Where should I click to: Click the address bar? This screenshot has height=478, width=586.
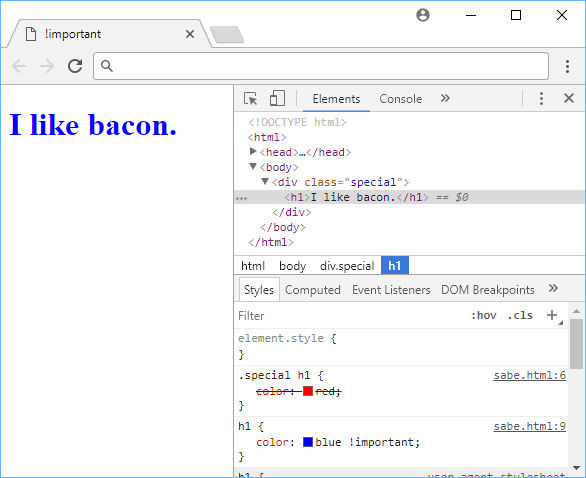point(321,66)
